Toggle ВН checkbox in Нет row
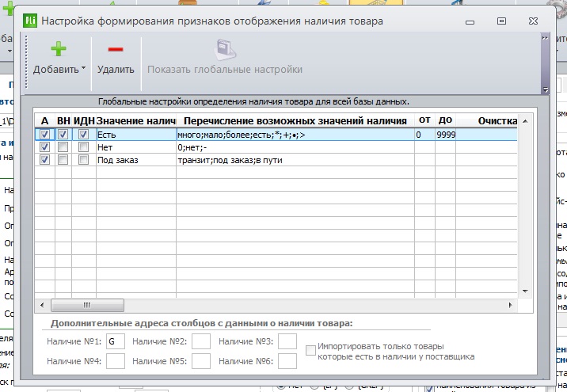This screenshot has height=392, width=567. (63, 147)
